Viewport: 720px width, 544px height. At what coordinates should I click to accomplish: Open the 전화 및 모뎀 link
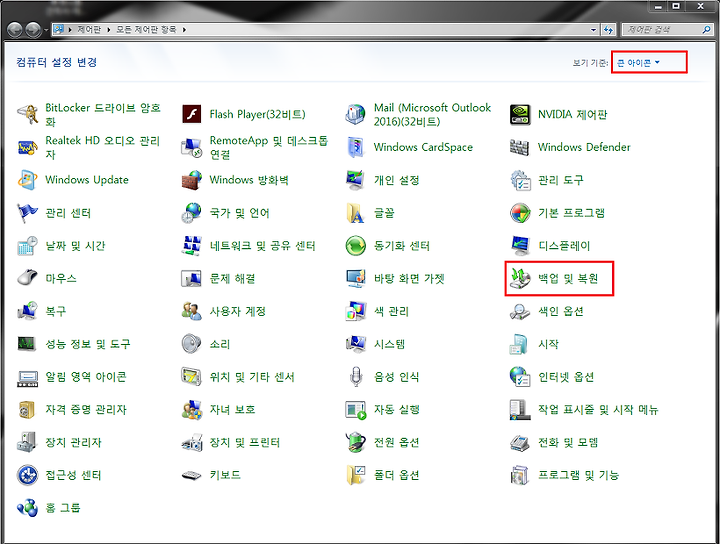(x=568, y=443)
